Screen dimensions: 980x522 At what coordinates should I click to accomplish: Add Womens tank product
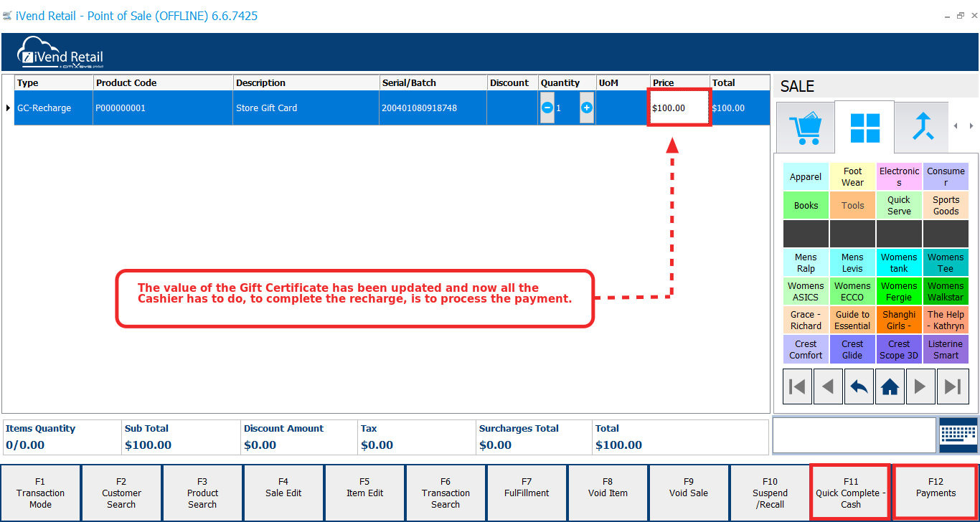point(899,262)
